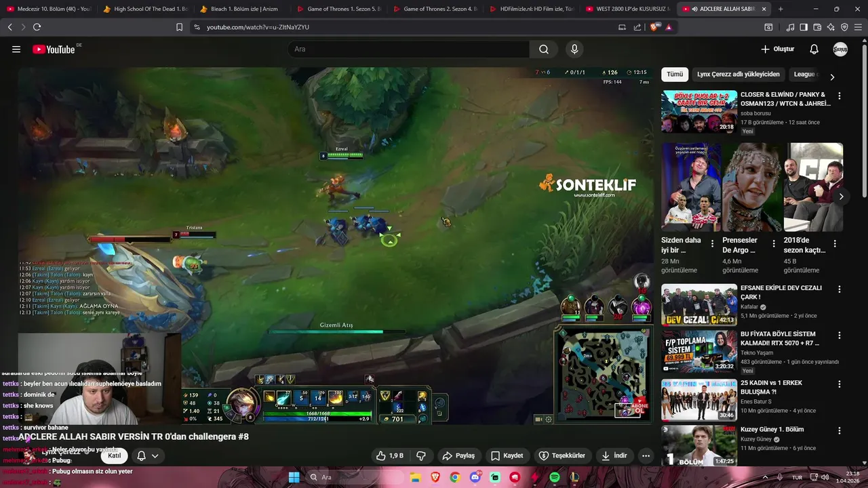Select the League filter chip
Viewport: 868px width, 488px height.
pyautogui.click(x=806, y=75)
